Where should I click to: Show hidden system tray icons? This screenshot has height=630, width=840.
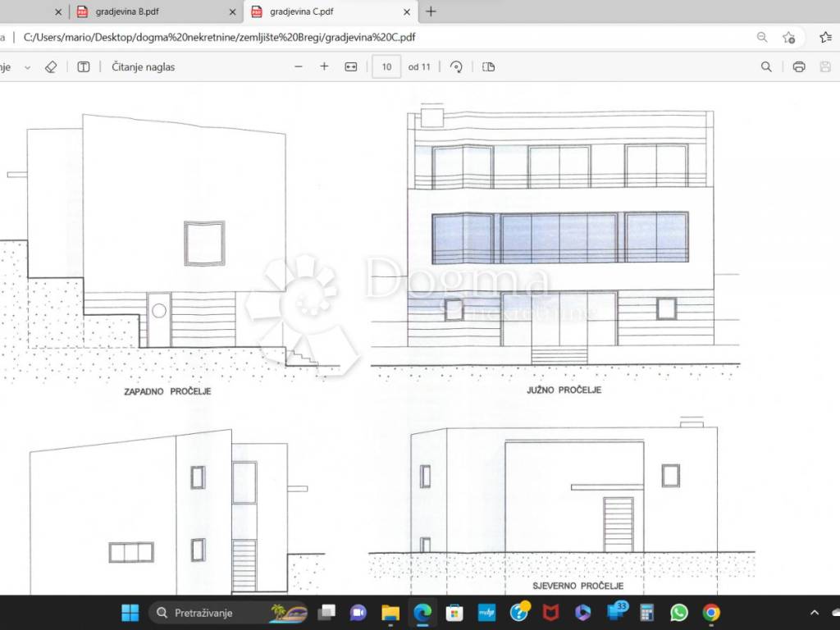tap(815, 613)
